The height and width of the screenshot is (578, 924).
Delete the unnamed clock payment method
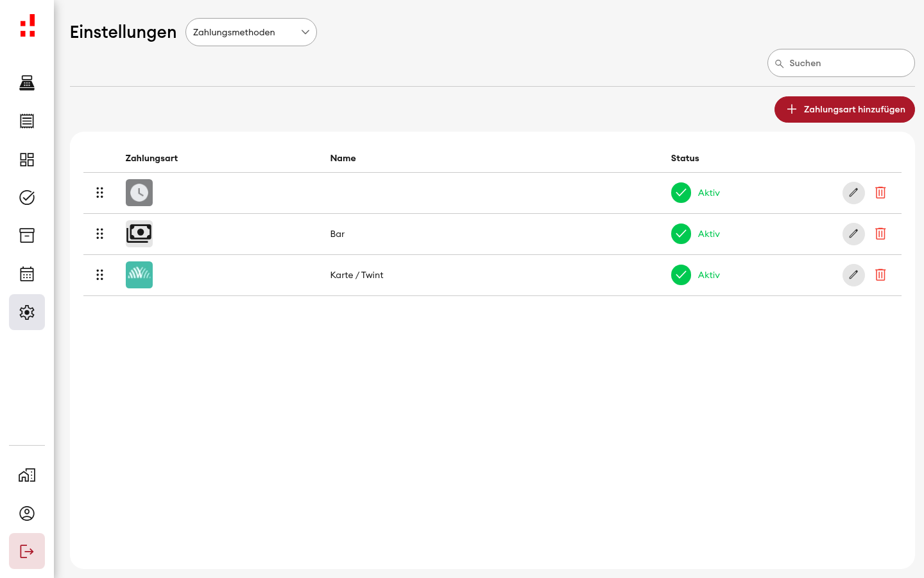880,193
